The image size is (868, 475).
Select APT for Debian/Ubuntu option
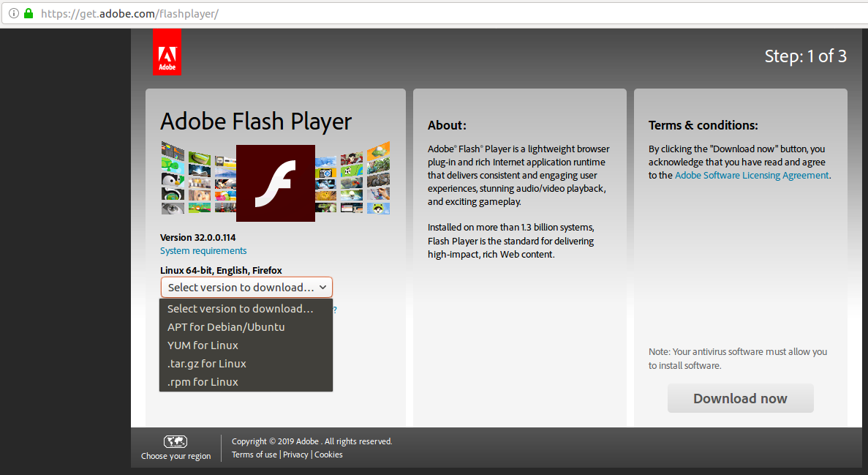(x=246, y=327)
